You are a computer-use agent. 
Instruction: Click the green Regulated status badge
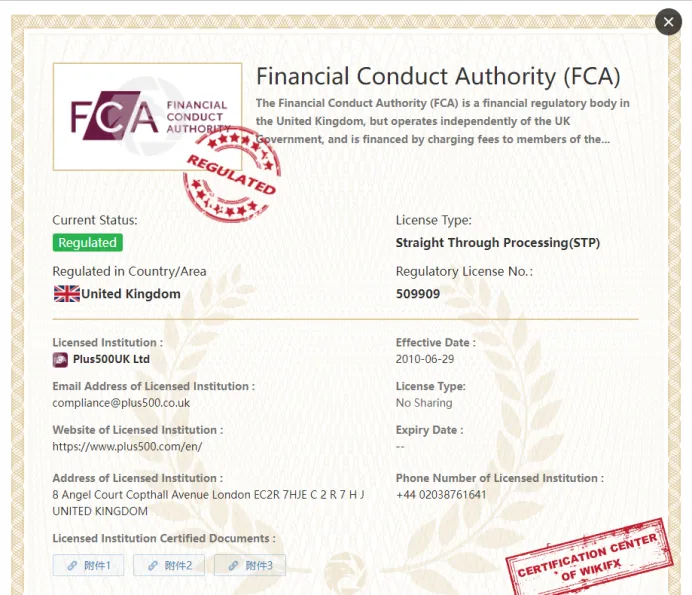click(87, 242)
